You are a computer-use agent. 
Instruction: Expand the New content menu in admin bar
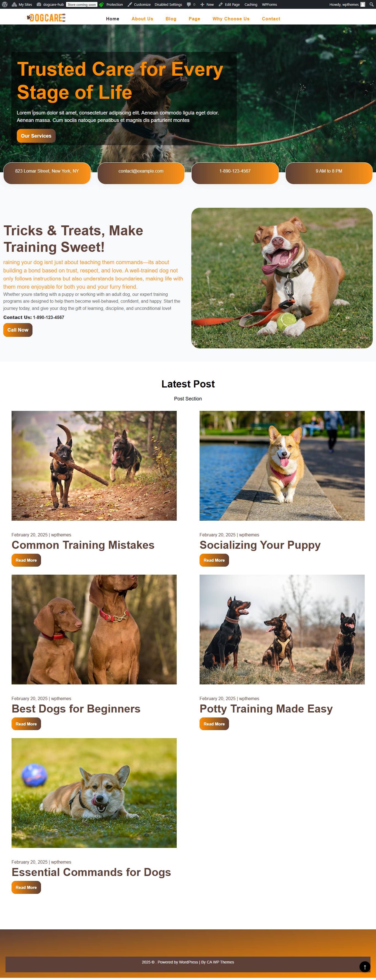coord(207,5)
